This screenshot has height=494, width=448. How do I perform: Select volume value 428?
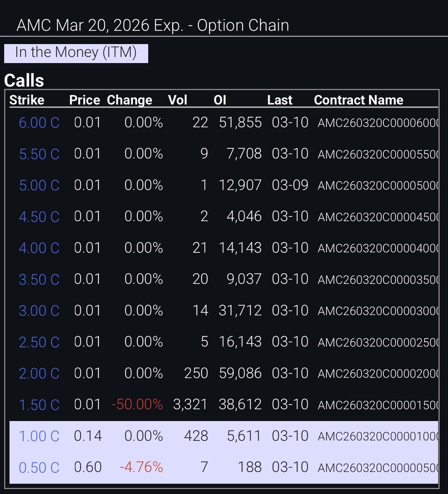point(196,436)
